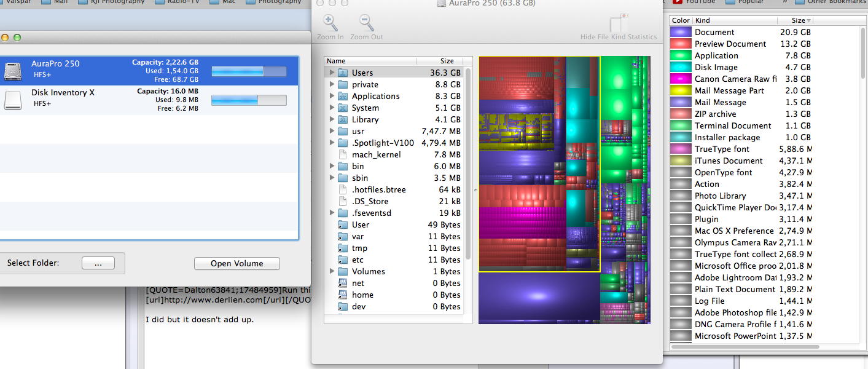Screen dimensions: 868x369
Task: Click the etc alias folder icon
Action: click(x=343, y=260)
